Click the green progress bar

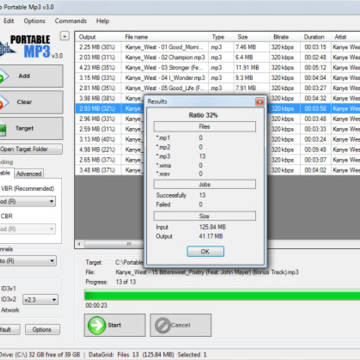click(222, 295)
